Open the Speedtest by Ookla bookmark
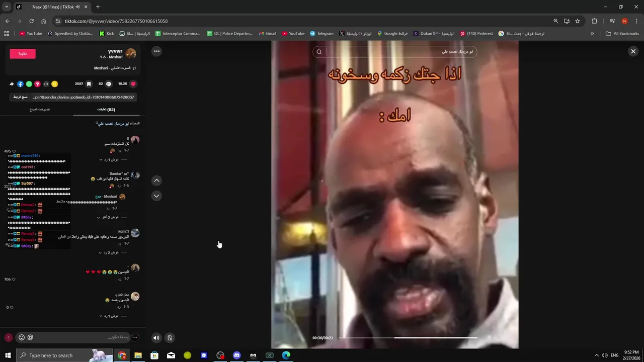The image size is (644, 362). (x=70, y=34)
